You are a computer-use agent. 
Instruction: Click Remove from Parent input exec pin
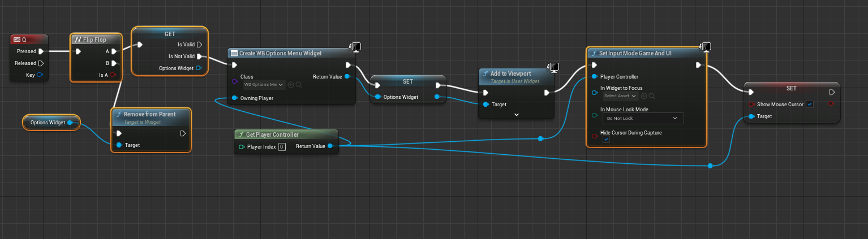pos(119,133)
